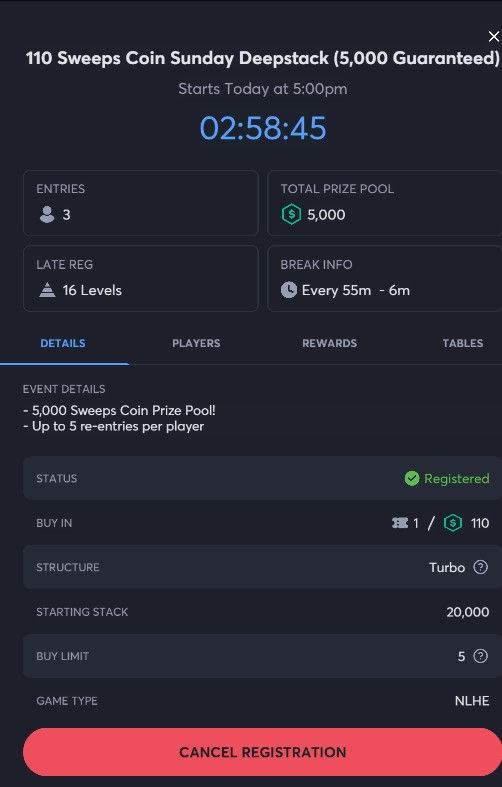Click the Entries info card
This screenshot has height=787, width=502.
141,203
